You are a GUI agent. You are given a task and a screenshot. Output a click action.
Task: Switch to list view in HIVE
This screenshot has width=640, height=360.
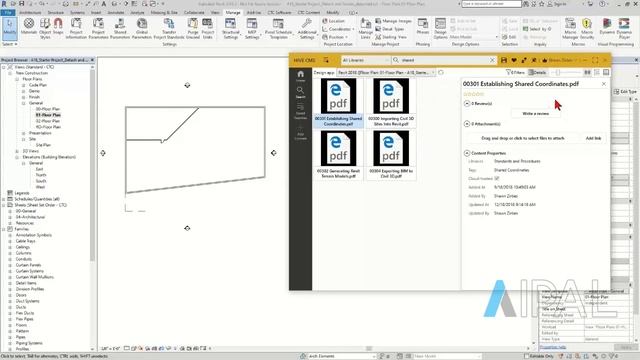[597, 72]
